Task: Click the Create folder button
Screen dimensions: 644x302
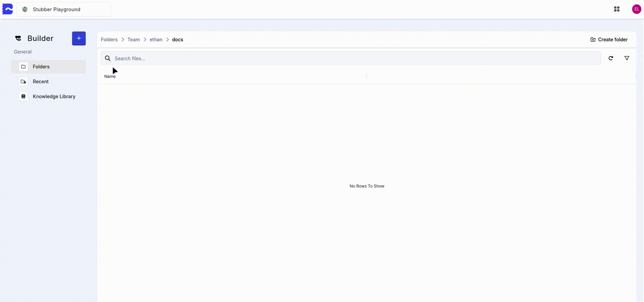Action: tap(609, 40)
